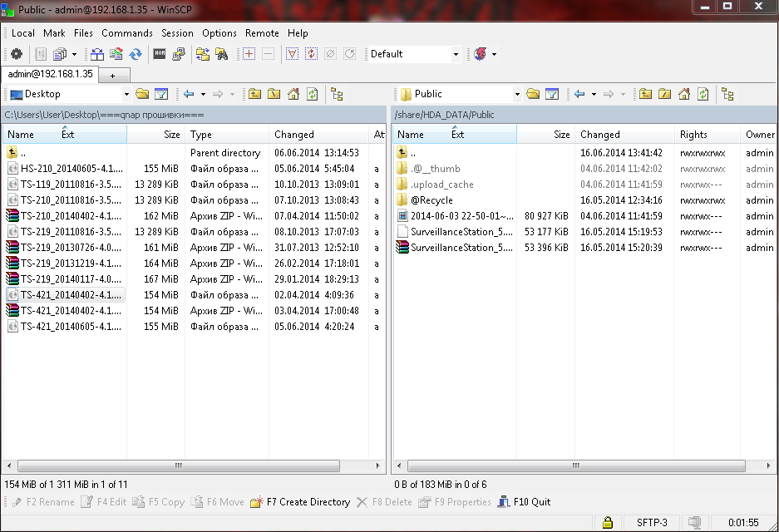Select the remote @Recycle folder

426,200
